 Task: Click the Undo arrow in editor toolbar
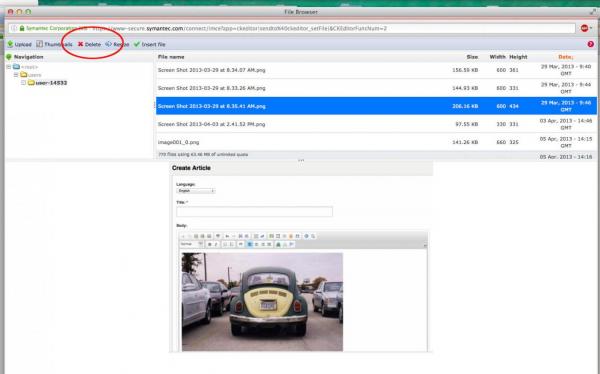[227, 236]
